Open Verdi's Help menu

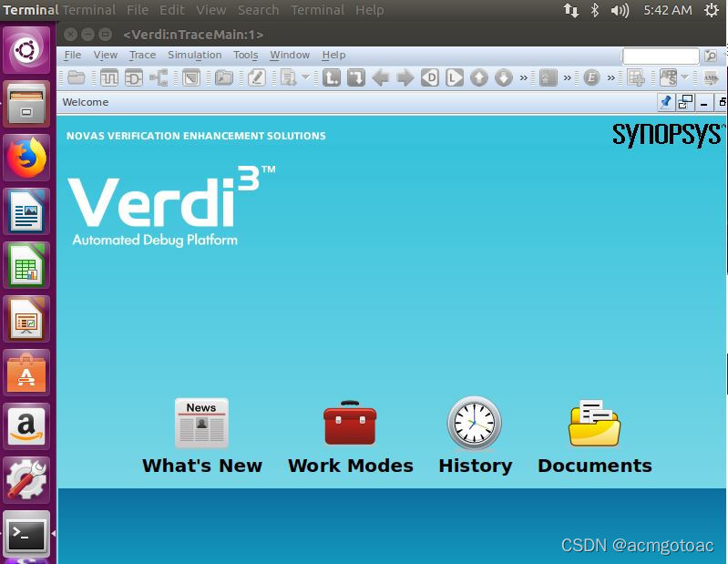tap(333, 55)
